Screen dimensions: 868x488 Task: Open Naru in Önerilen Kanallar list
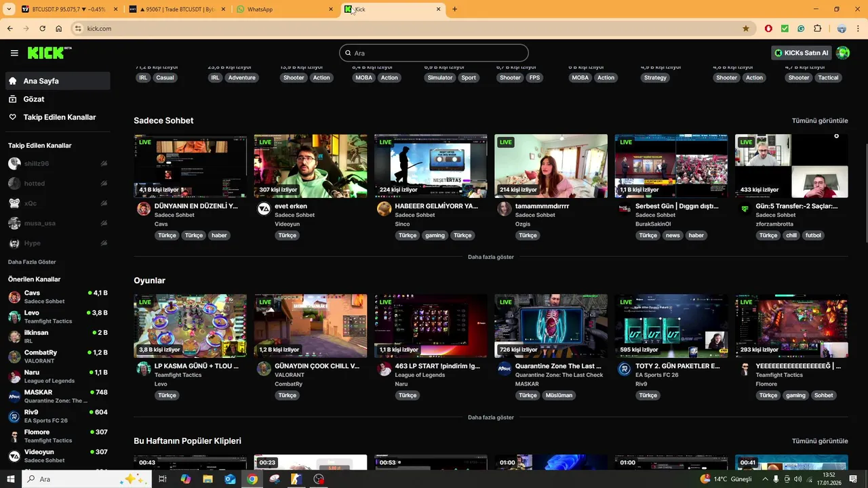(58, 376)
